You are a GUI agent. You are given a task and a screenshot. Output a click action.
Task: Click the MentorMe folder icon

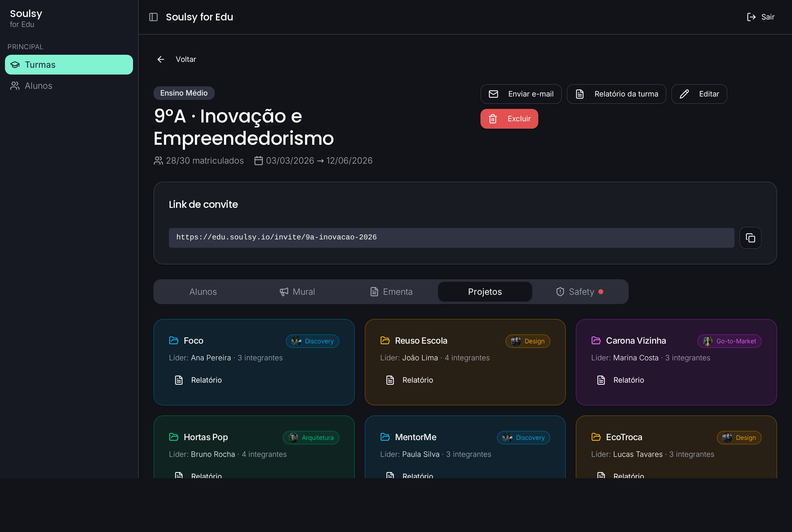point(385,437)
